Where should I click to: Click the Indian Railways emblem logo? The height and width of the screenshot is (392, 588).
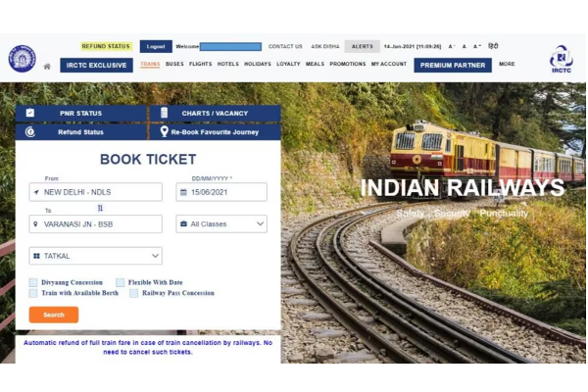tap(23, 59)
